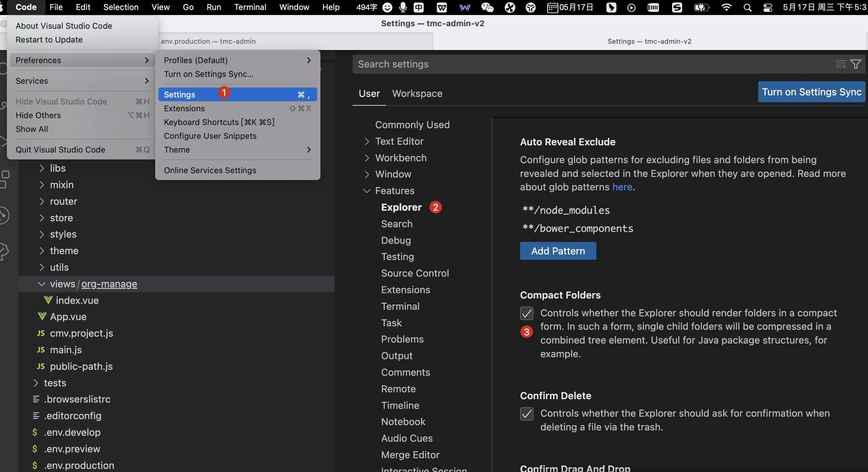This screenshot has height=472, width=868.
Task: Expand the mixin folder
Action: pyautogui.click(x=42, y=184)
